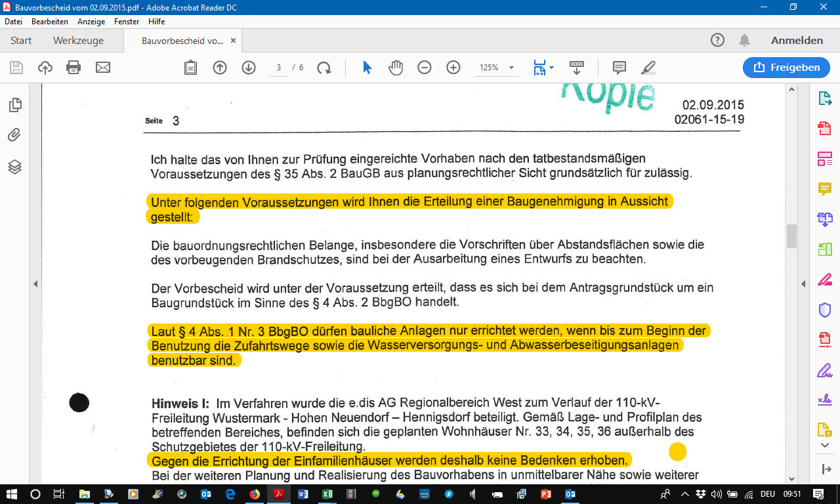This screenshot has height=504, width=840.
Task: Click Anmelden to sign in
Action: [x=797, y=41]
